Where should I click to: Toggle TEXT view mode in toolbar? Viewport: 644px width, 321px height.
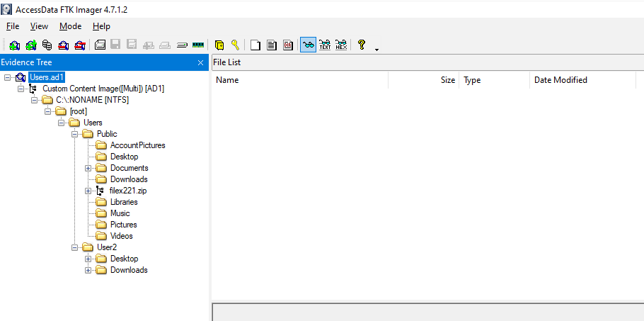point(325,45)
